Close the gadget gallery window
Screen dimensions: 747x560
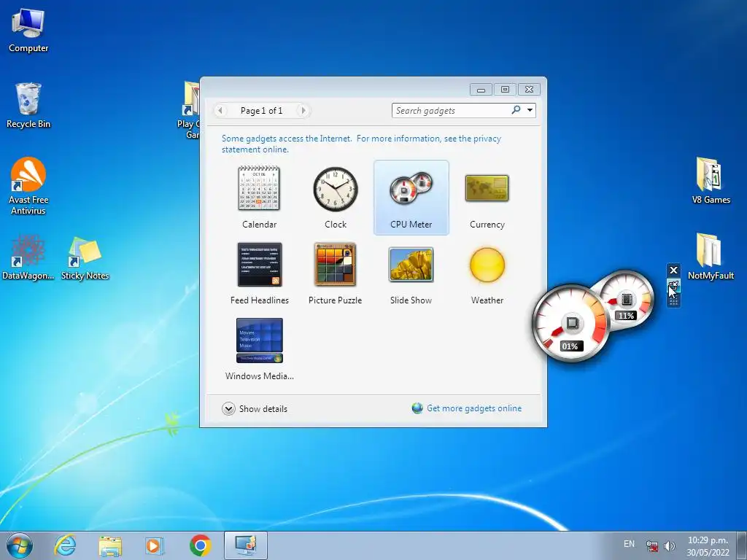(530, 90)
